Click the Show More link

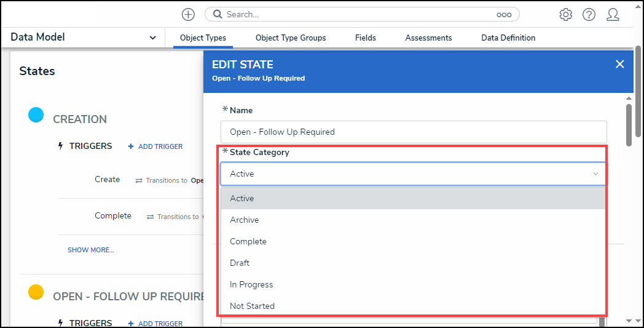pos(90,250)
